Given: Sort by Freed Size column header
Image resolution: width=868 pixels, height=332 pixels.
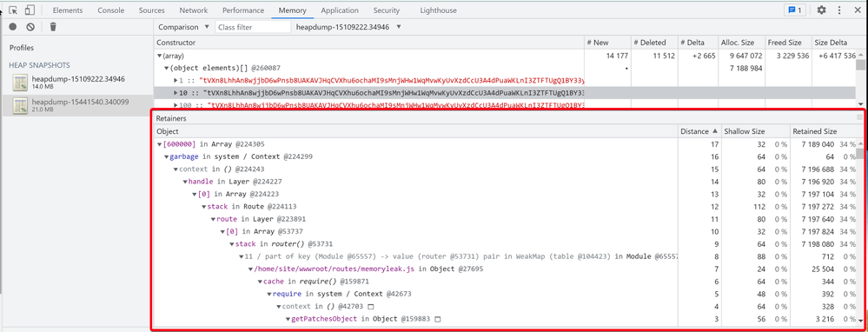Looking at the screenshot, I should coord(788,43).
